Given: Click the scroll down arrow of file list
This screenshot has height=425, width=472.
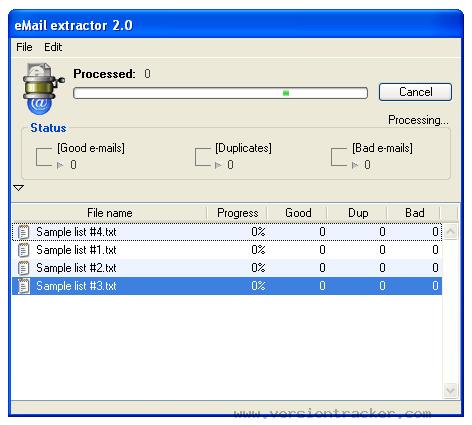Looking at the screenshot, I should (x=450, y=390).
